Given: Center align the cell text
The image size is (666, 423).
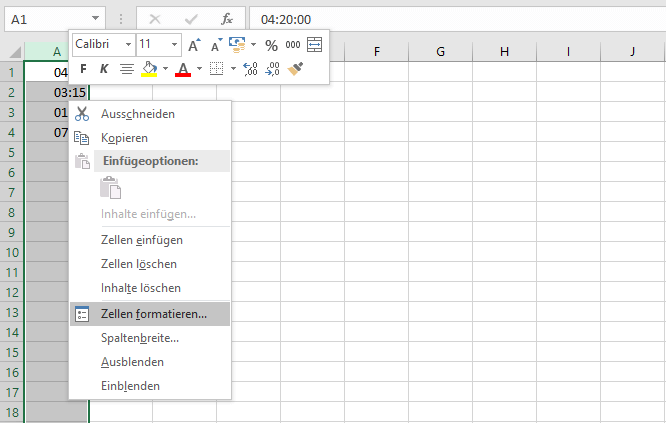Looking at the screenshot, I should point(127,68).
